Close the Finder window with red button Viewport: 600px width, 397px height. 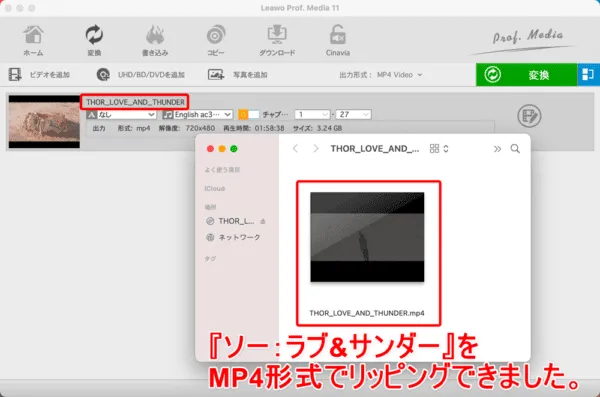pyautogui.click(x=210, y=149)
